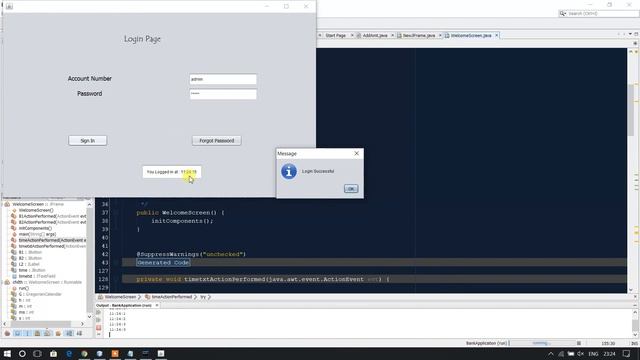Open the Windows Start menu

point(7,353)
